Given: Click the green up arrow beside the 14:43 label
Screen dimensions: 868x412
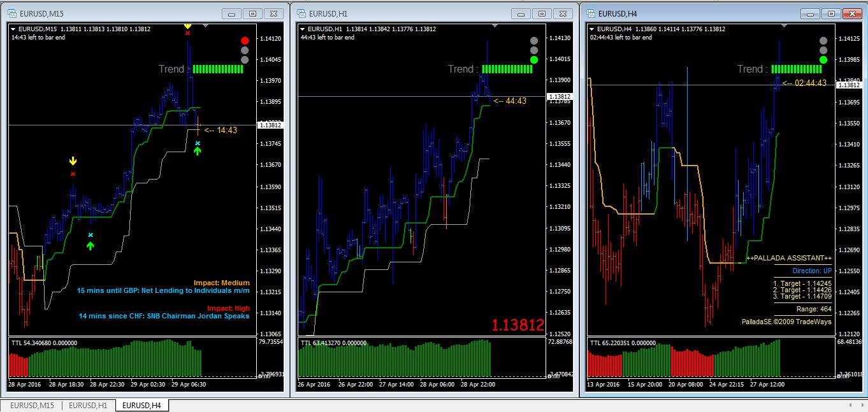Looking at the screenshot, I should pyautogui.click(x=198, y=152).
